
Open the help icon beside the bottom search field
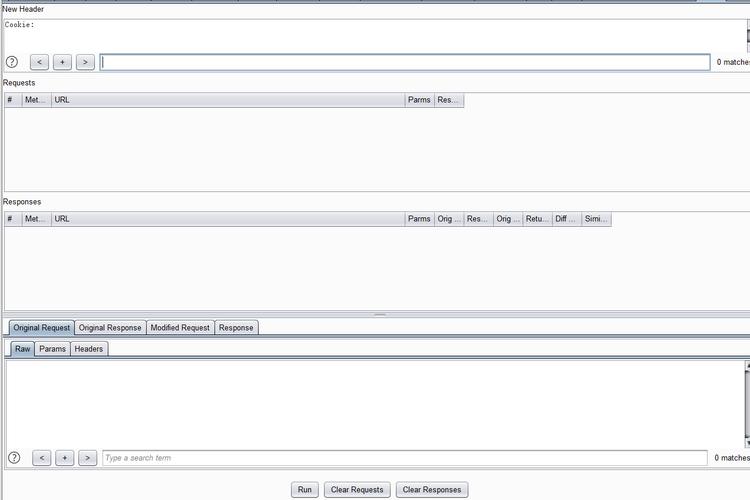[x=14, y=458]
